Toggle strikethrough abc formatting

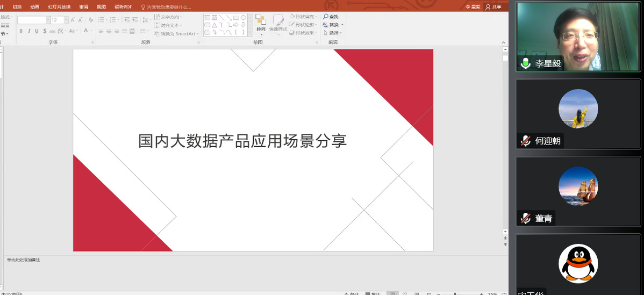pyautogui.click(x=53, y=31)
